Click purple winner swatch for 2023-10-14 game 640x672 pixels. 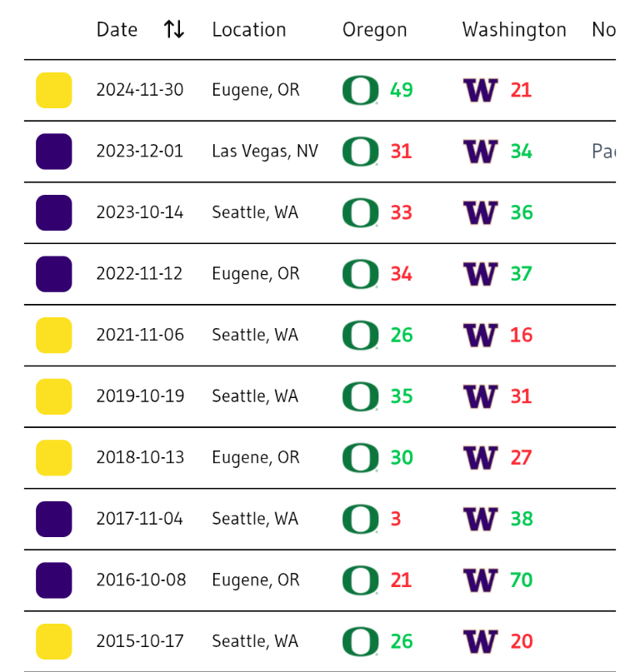(x=54, y=212)
